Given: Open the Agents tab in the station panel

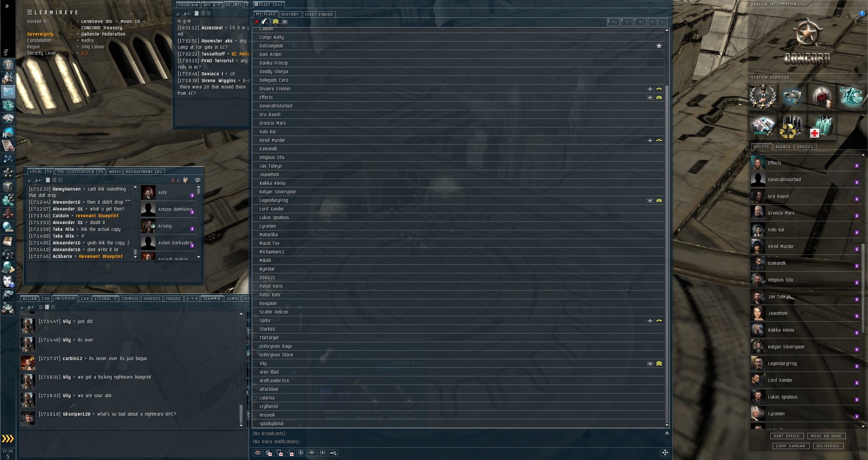Looking at the screenshot, I should [783, 147].
